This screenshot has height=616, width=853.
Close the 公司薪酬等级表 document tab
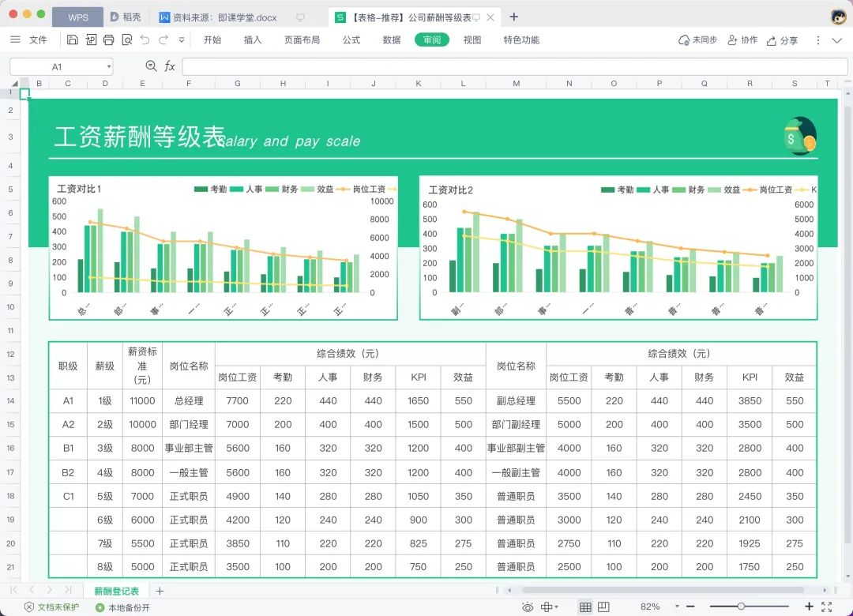pos(490,17)
